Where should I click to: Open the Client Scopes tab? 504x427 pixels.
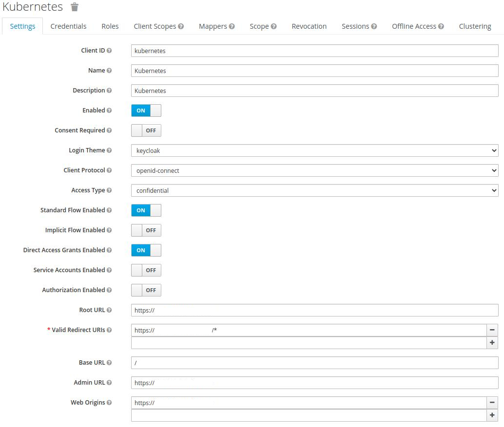(155, 26)
